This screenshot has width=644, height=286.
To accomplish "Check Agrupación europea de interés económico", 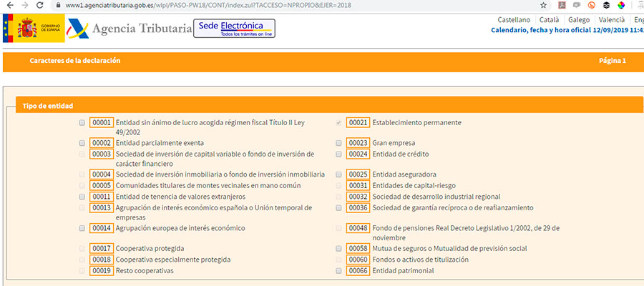I will point(82,228).
